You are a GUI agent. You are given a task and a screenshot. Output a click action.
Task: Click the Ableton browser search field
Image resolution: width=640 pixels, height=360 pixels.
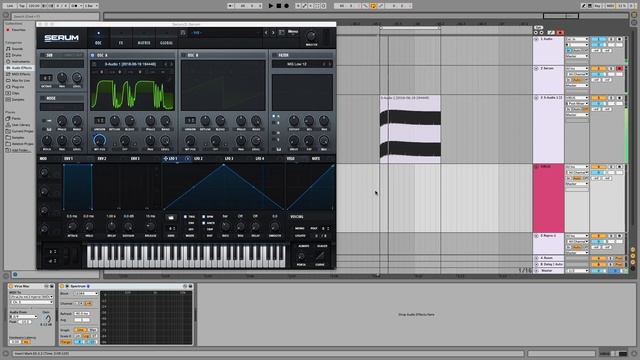click(x=56, y=16)
